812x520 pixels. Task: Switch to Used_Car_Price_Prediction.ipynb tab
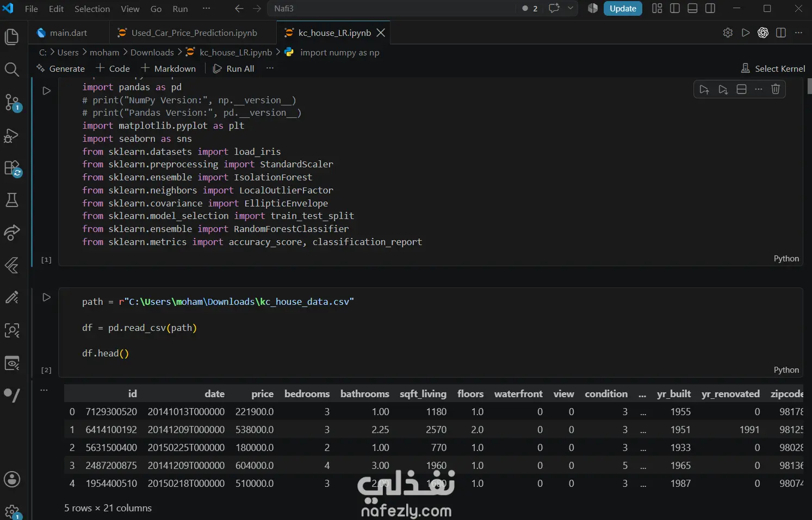click(x=194, y=33)
